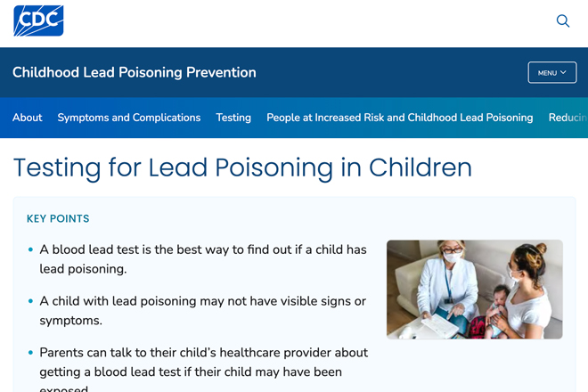Viewport: 588px width, 392px height.
Task: Open People at Increased Risk link
Action: (x=400, y=118)
